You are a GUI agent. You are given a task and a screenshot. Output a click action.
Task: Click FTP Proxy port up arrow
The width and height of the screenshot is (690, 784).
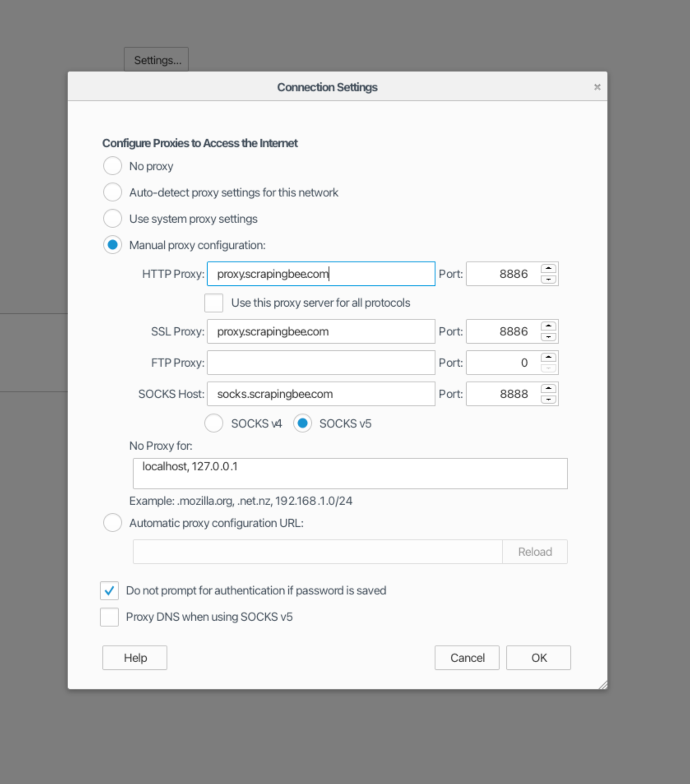coord(548,357)
